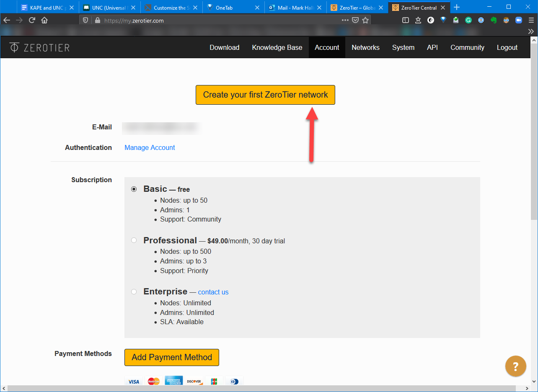Open the Knowledge Base nav item
This screenshot has height=392, width=538.
[x=277, y=47]
